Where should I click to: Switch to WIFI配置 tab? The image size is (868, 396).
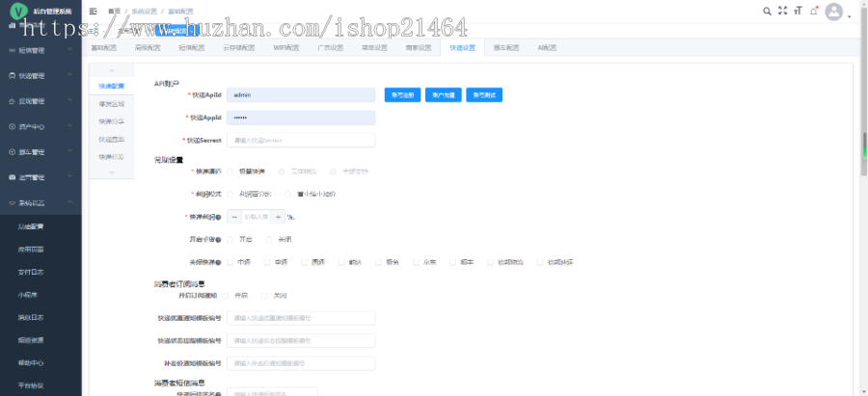coord(286,48)
